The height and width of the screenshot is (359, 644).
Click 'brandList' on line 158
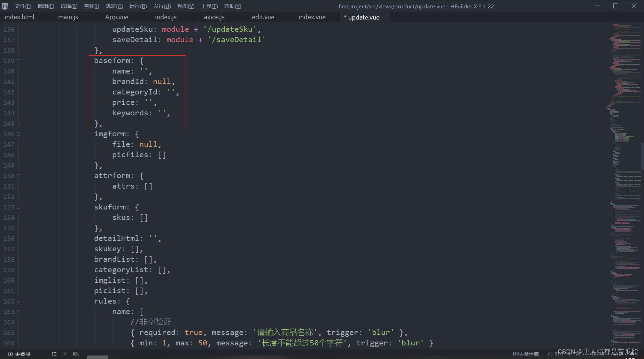click(114, 259)
